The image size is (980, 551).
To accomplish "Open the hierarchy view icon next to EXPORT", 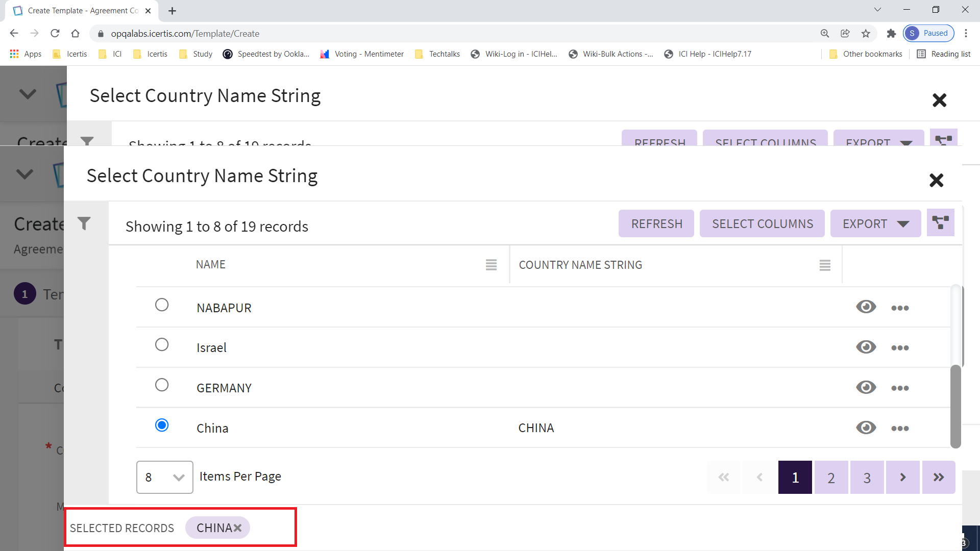I will [940, 223].
